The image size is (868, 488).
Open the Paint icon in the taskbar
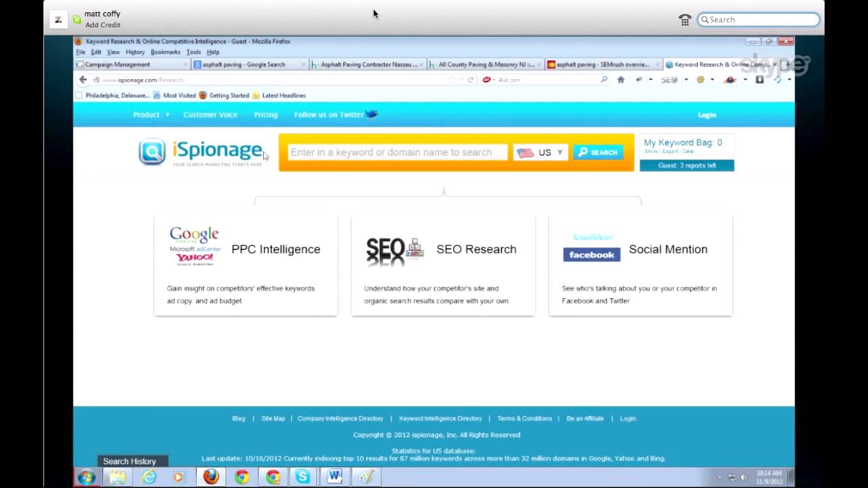(x=366, y=477)
